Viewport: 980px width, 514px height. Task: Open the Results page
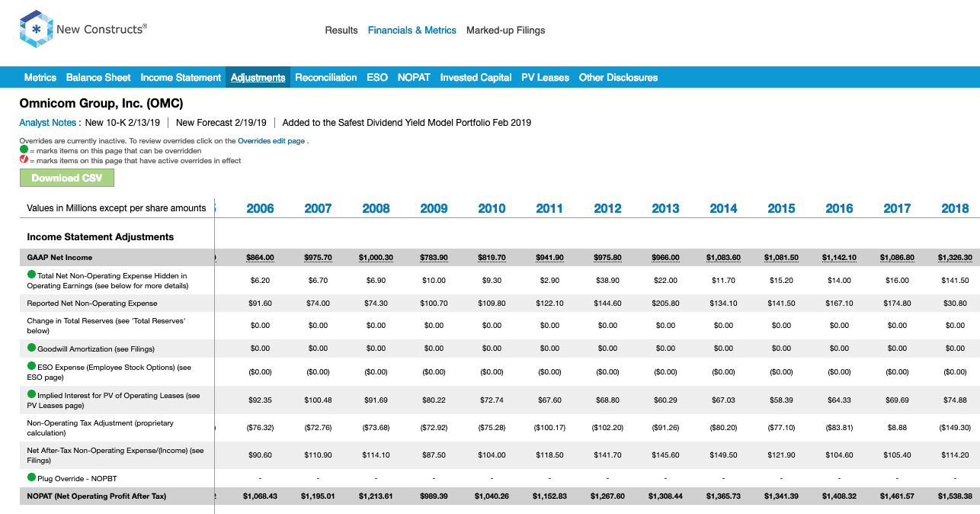point(341,31)
